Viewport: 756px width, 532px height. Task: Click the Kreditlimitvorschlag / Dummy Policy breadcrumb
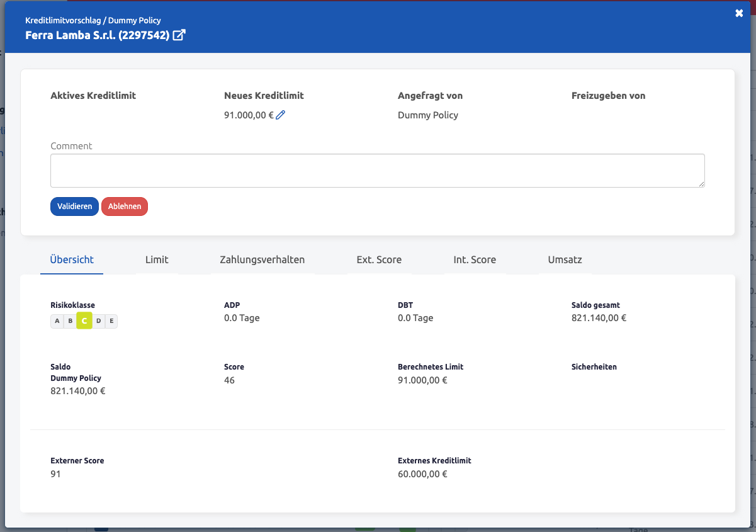[93, 20]
